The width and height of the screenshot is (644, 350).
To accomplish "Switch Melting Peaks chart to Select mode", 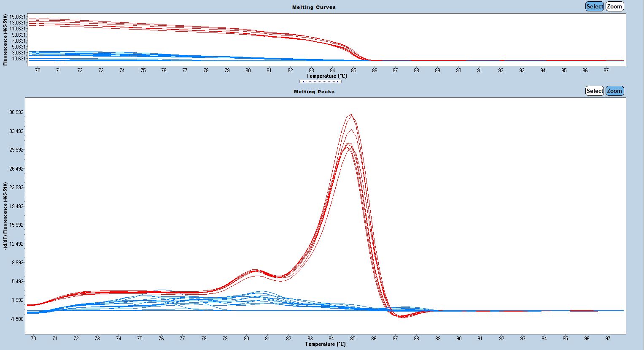I will pyautogui.click(x=594, y=91).
